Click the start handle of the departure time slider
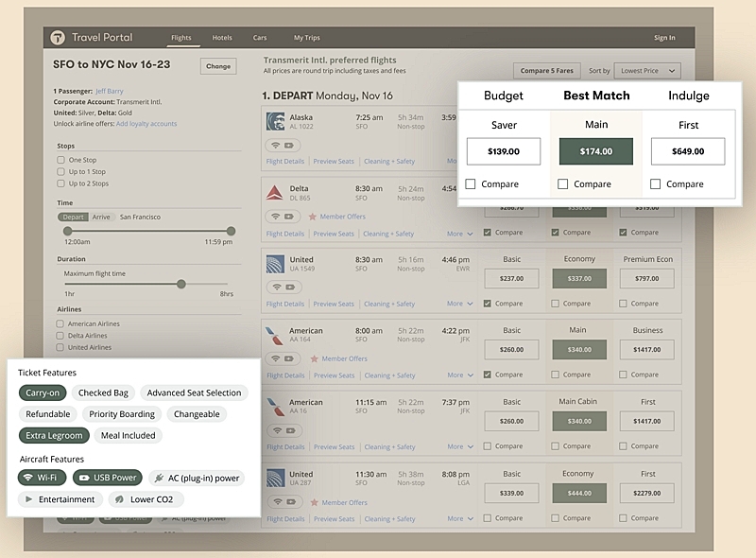 point(67,231)
